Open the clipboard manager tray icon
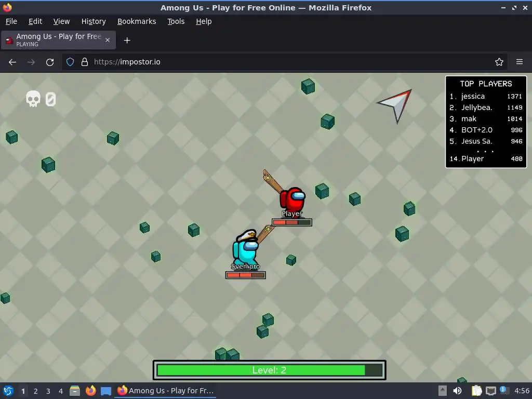 point(477,391)
